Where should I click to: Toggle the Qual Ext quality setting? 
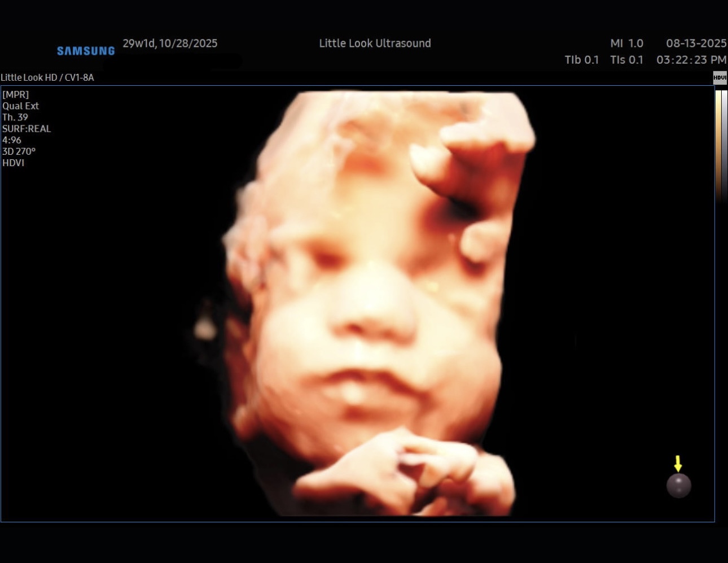(x=20, y=106)
